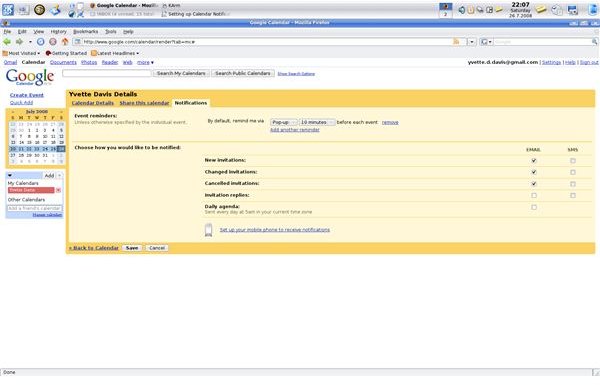This screenshot has height=385, width=600.
Task: Click the Cancel button
Action: tap(157, 248)
